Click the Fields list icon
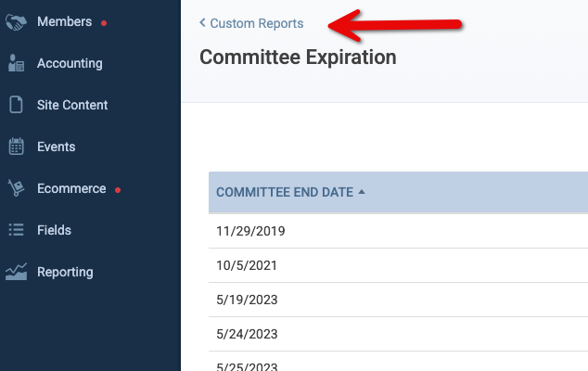 pos(16,230)
